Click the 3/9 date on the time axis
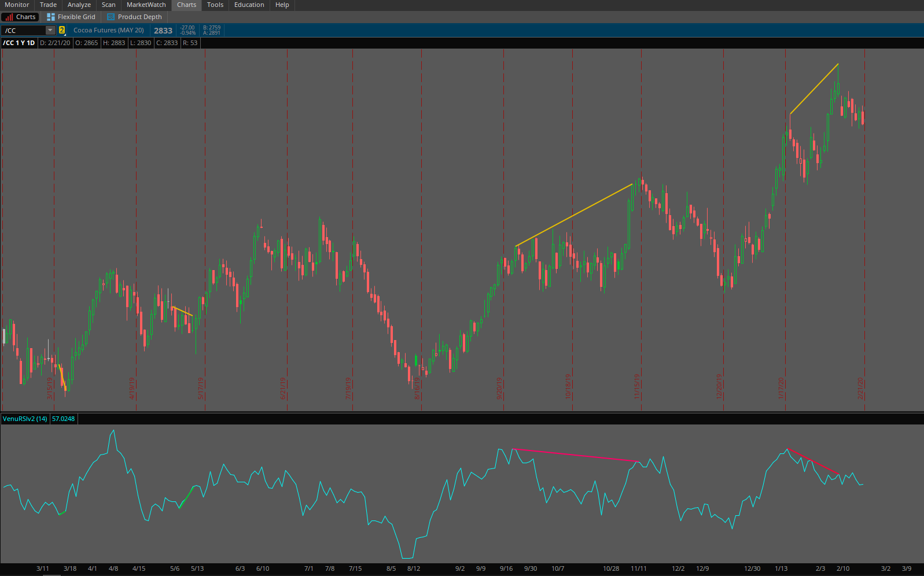 click(907, 568)
